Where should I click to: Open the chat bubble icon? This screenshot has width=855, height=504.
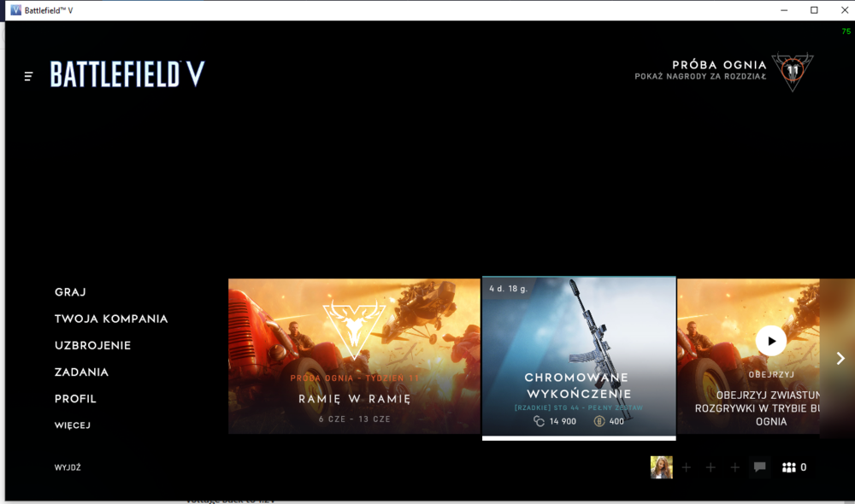(x=759, y=467)
